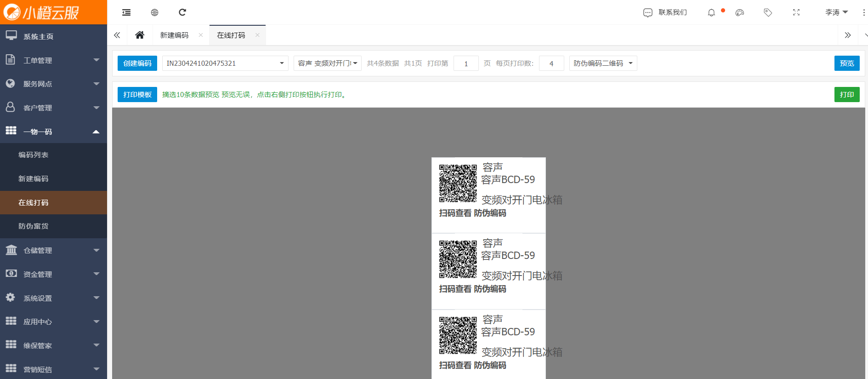Open the 容声 变频对开门 product dropdown
The width and height of the screenshot is (868, 379).
(328, 63)
